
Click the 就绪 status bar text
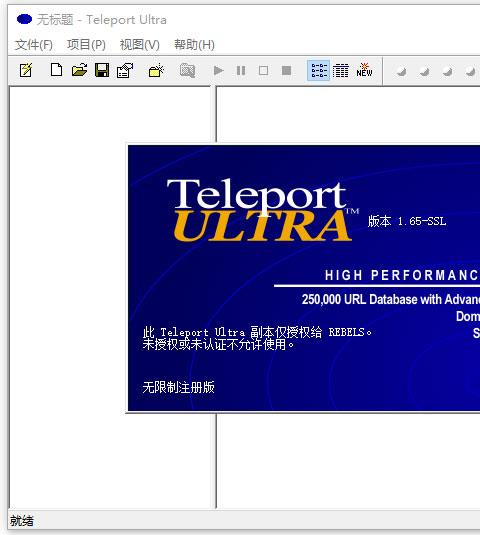pyautogui.click(x=22, y=521)
